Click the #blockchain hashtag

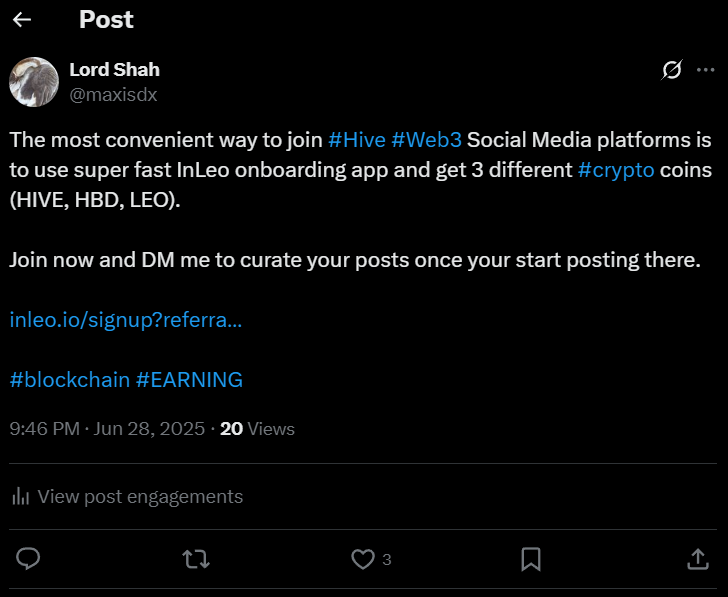tap(70, 380)
